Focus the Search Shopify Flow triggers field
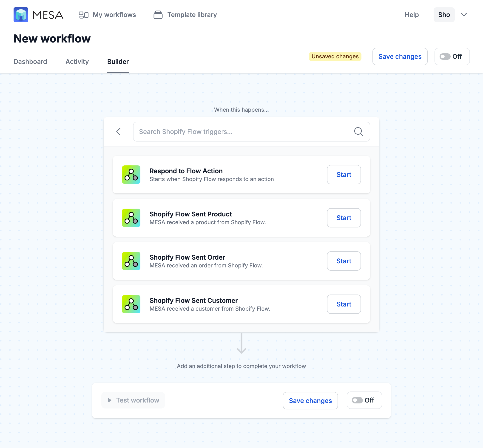Screen dimensions: 483x448 point(251,132)
